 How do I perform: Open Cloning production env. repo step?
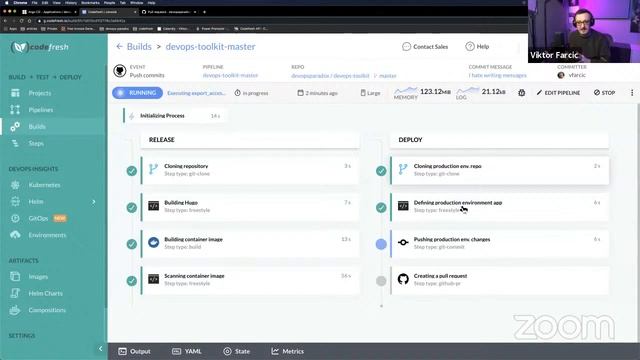click(500, 170)
